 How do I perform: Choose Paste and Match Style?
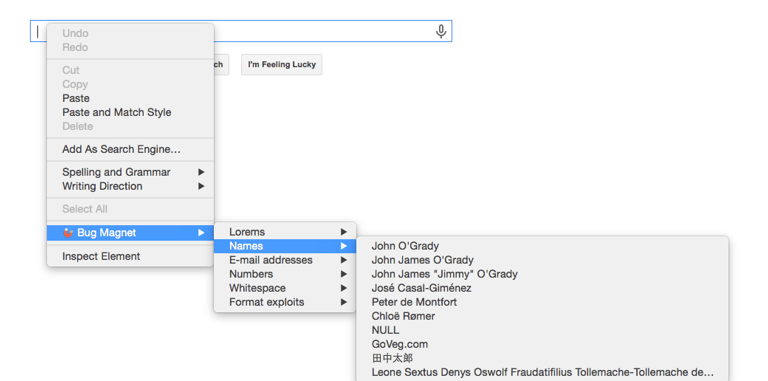[x=130, y=112]
